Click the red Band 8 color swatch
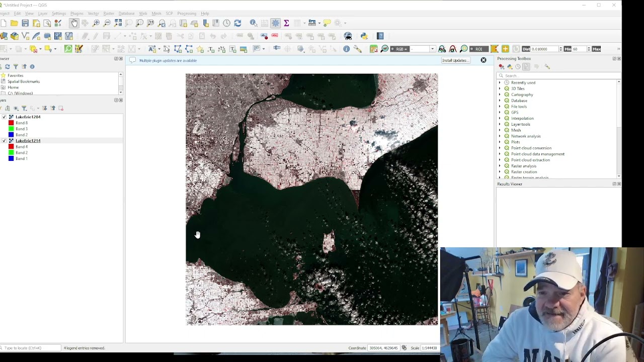Image resolution: width=644 pixels, height=362 pixels. (11, 123)
